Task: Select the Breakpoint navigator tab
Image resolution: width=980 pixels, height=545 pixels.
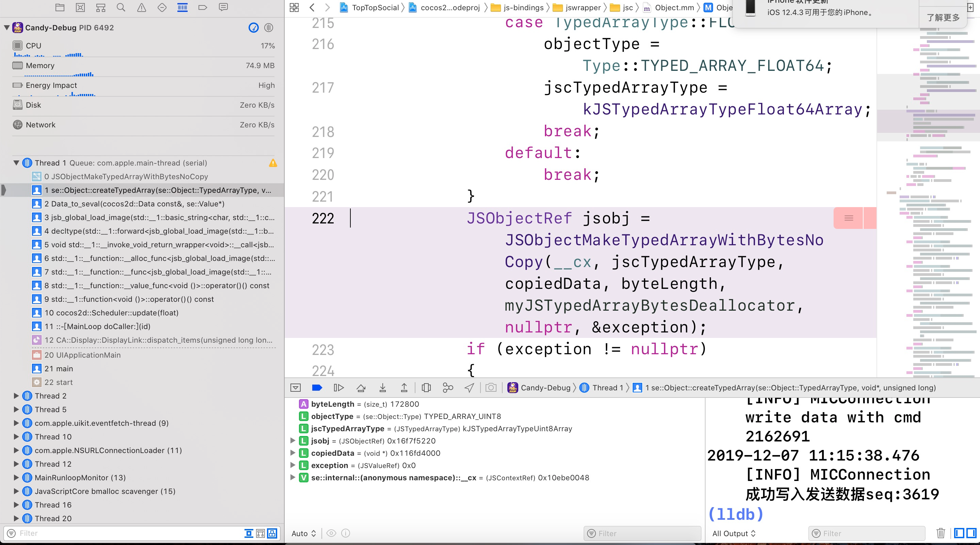Action: tap(202, 7)
